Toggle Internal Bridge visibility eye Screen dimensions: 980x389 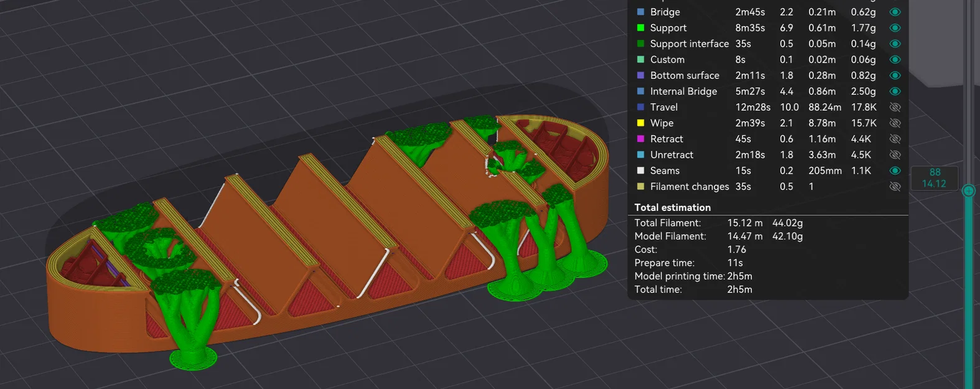[x=895, y=91]
